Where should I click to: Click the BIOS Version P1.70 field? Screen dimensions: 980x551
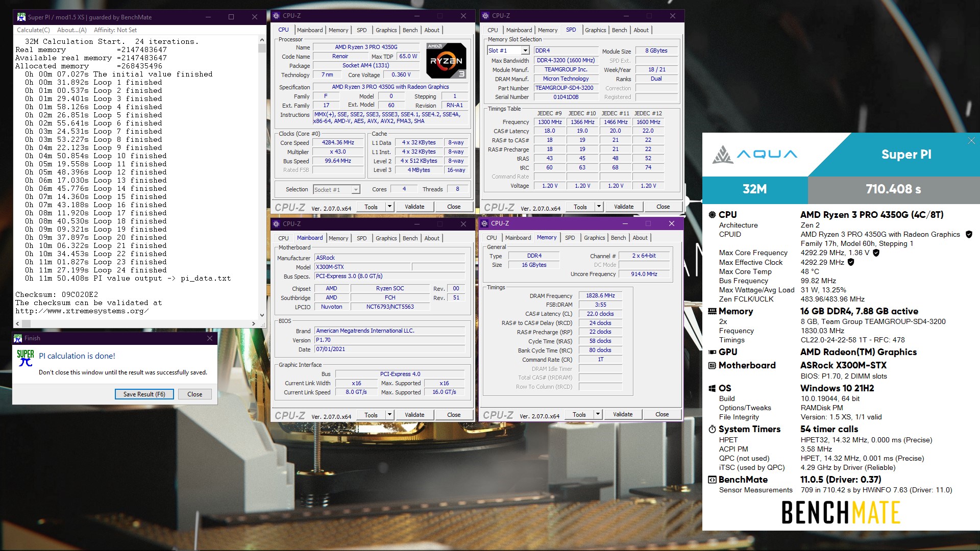tap(390, 340)
